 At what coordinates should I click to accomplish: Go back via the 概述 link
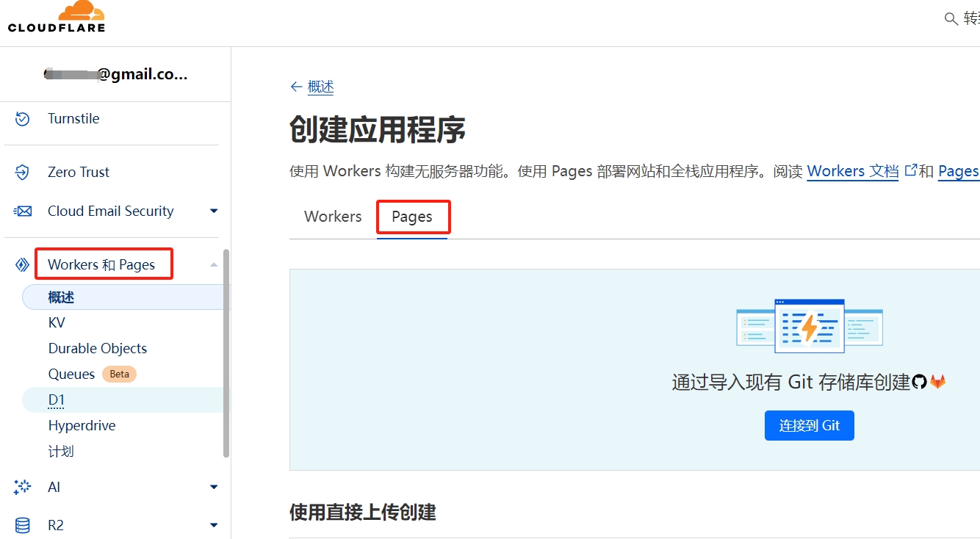click(x=320, y=87)
